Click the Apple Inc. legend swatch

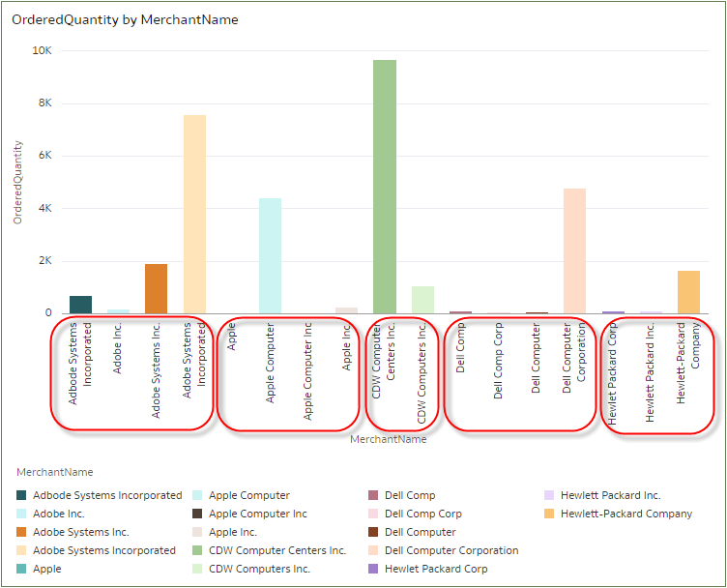pos(197,532)
